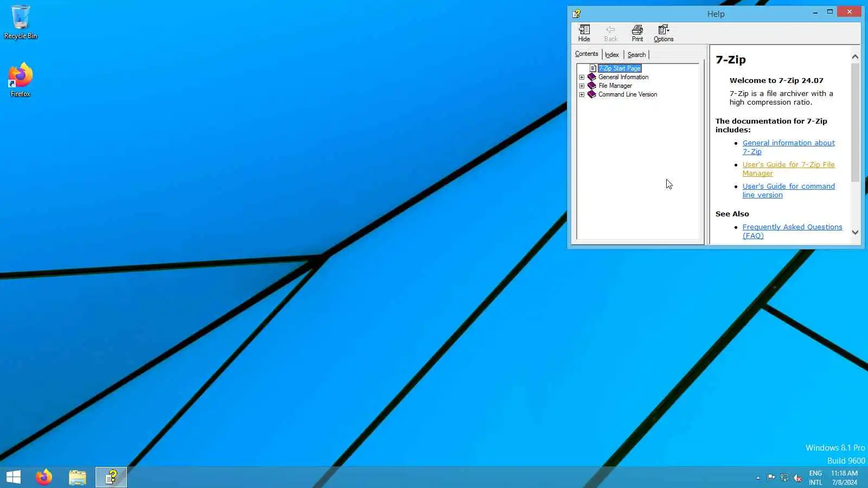Click the help pane scroll down arrow
The image size is (868, 488).
pyautogui.click(x=855, y=232)
